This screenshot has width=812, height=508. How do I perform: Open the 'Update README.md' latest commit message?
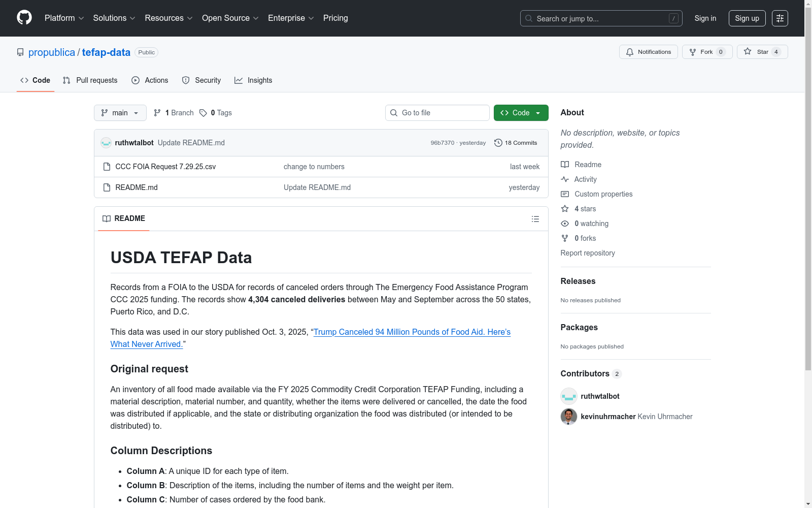191,143
